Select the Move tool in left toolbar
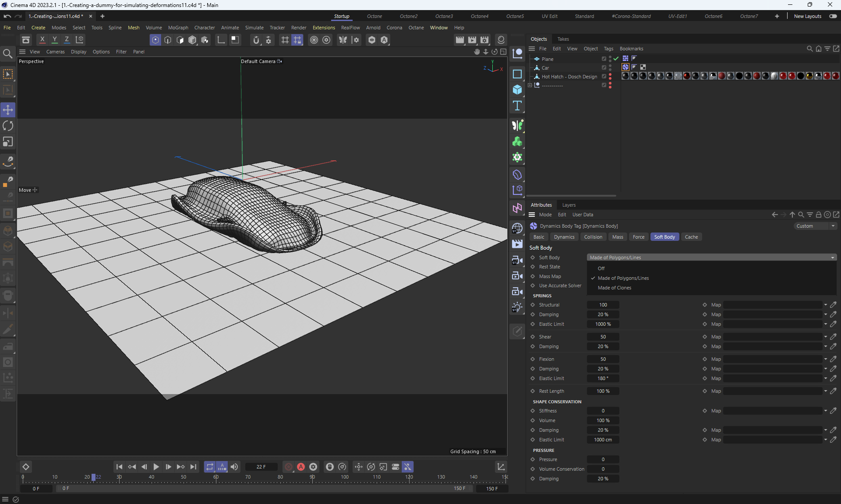Viewport: 841px width, 504px height. tap(8, 110)
